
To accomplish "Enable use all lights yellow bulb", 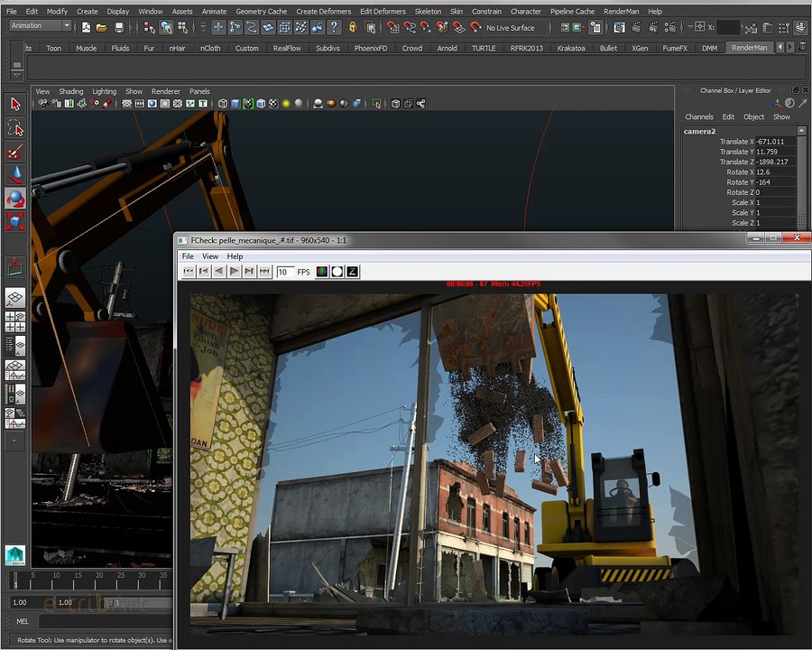I will [x=286, y=104].
